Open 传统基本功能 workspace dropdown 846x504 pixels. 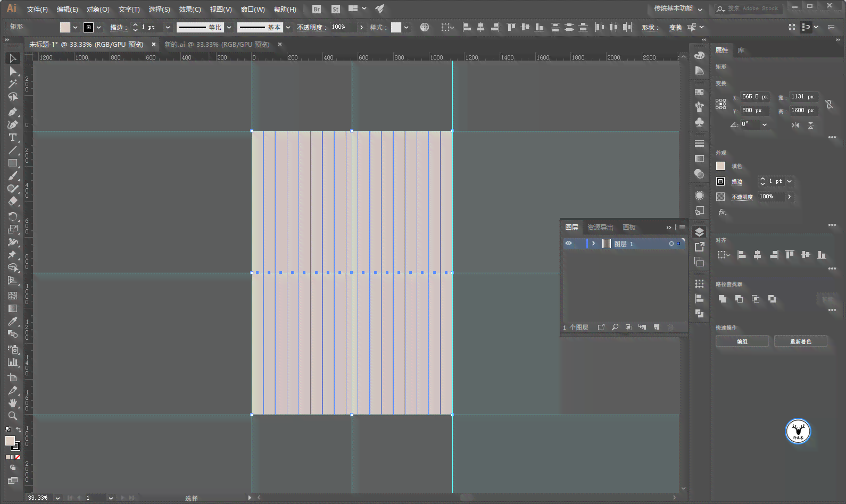click(700, 9)
